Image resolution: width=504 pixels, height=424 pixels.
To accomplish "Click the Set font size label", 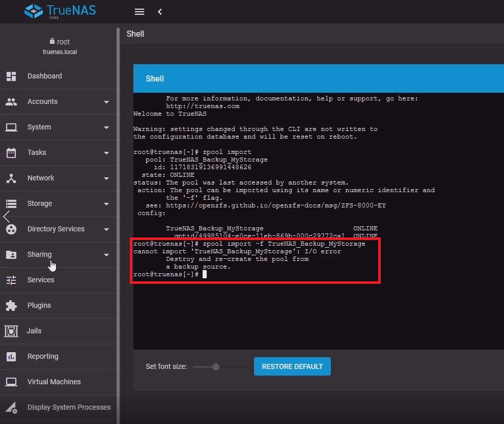I will point(166,366).
